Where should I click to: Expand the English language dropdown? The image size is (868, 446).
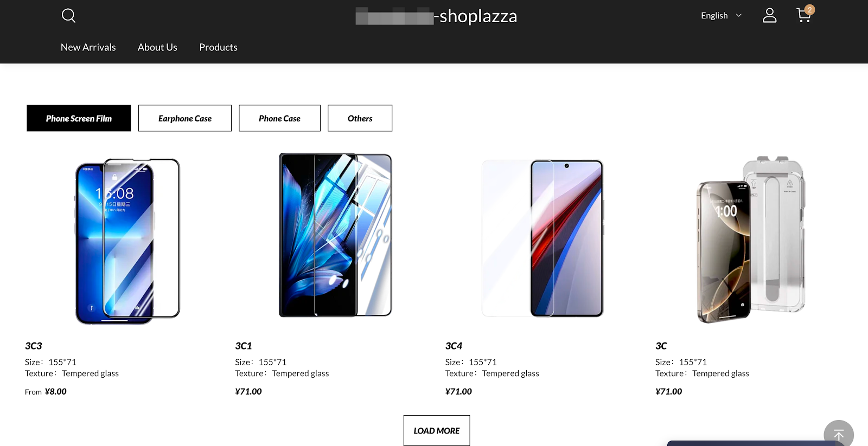click(x=720, y=16)
